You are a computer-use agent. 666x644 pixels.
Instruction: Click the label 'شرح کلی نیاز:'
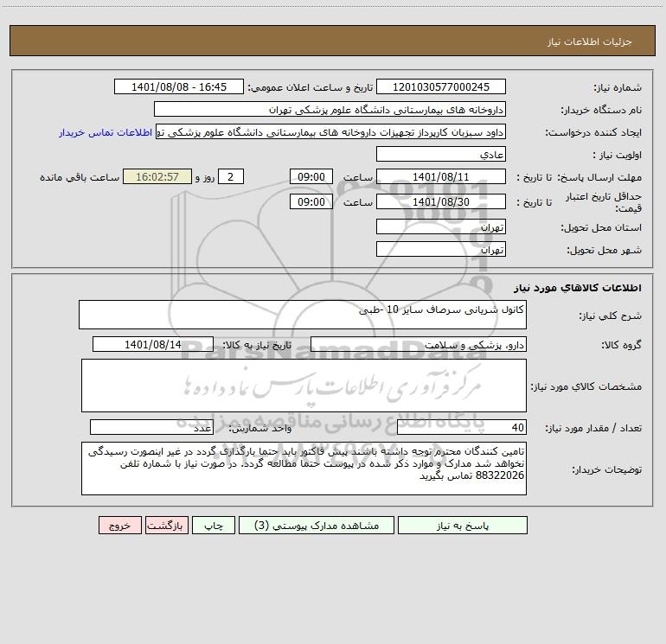click(611, 316)
